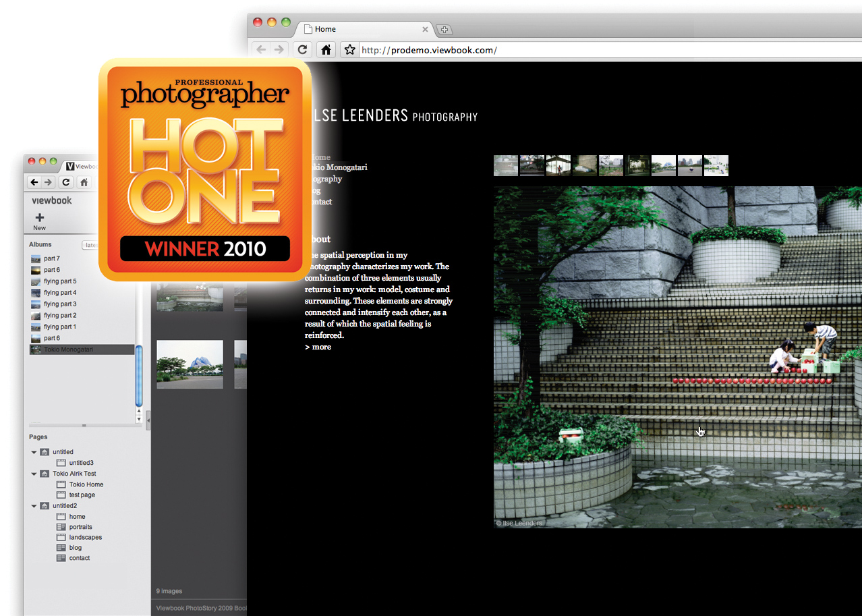
Task: Open a new tab beside the Home tab
Action: (x=444, y=30)
